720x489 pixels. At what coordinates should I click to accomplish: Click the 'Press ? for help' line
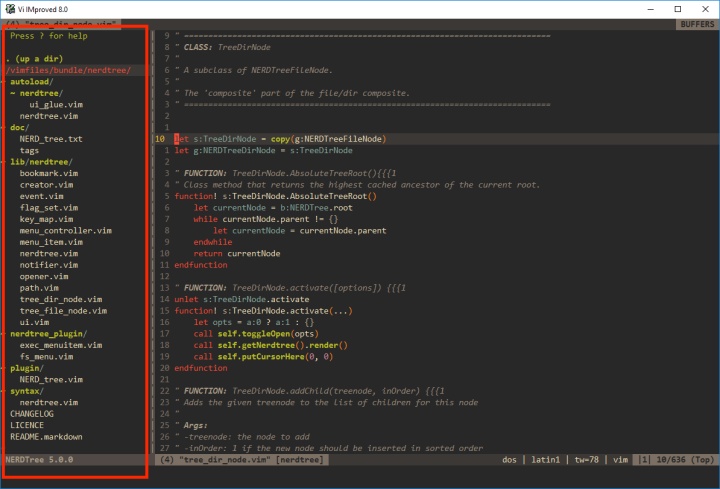(49, 36)
